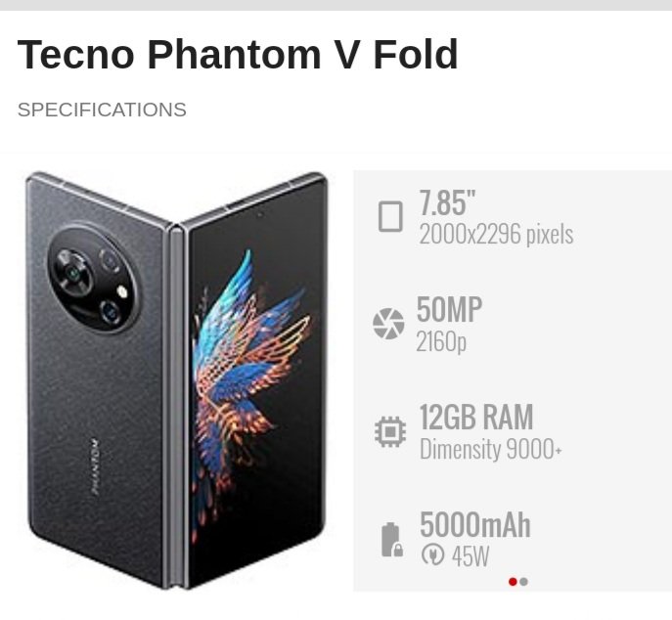Image resolution: width=672 pixels, height=620 pixels.
Task: Tap the 5000mAh battery capacity
Action: point(475,525)
